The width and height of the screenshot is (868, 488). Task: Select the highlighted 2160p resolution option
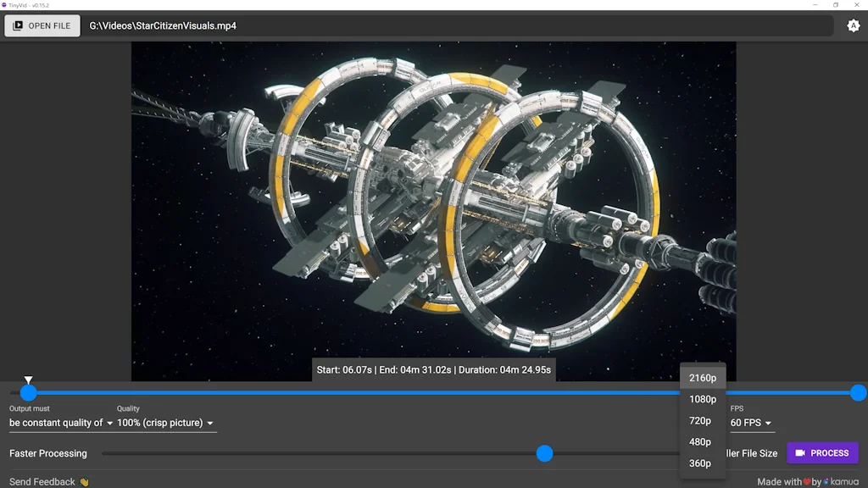(x=703, y=377)
